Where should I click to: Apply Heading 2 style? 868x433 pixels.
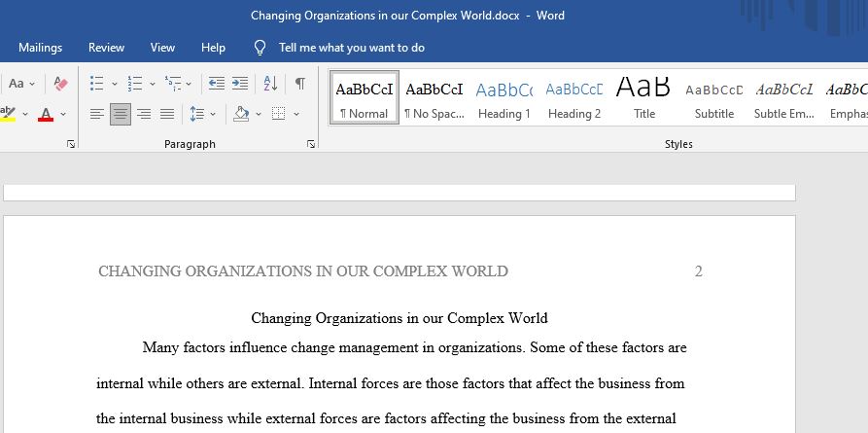click(x=574, y=97)
